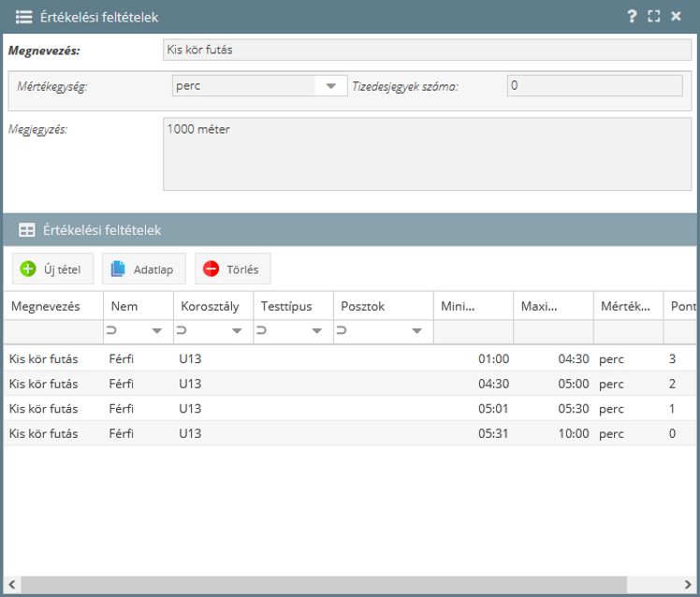Expand the Korosztály column filter dropdown
Screen dimensions: 700x597
pos(237,331)
